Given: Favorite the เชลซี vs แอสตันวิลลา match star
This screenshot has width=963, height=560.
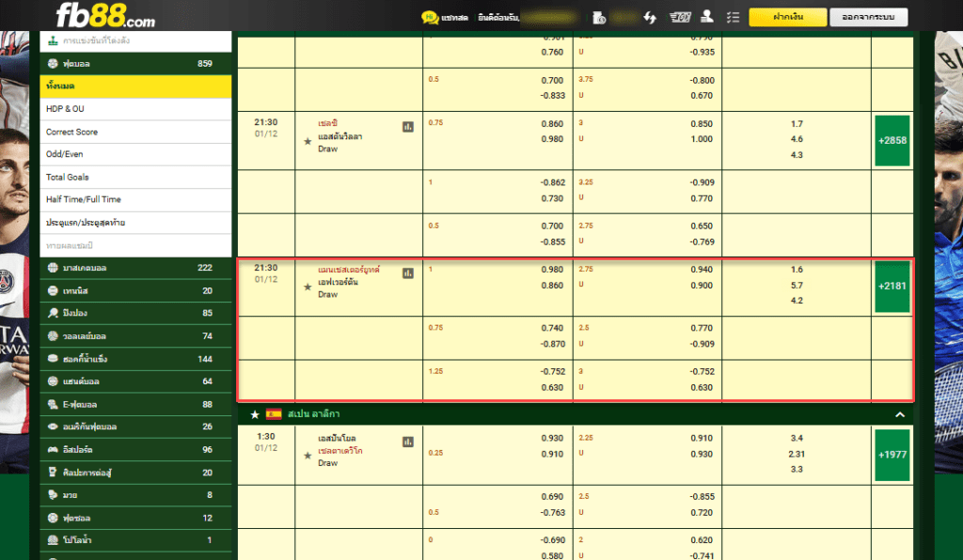Looking at the screenshot, I should point(308,142).
